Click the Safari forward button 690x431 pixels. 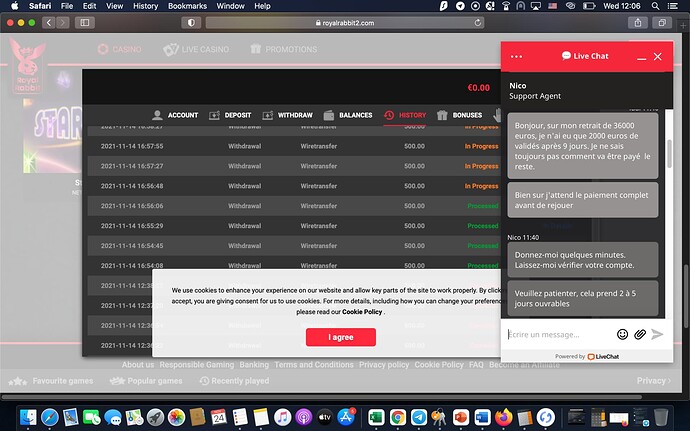coord(63,22)
